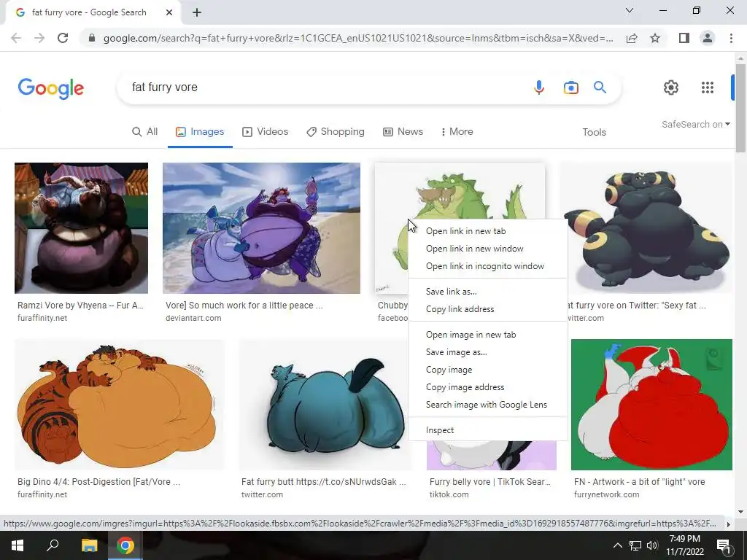747x560 pixels.
Task: Click the URL address bar
Action: [358, 38]
